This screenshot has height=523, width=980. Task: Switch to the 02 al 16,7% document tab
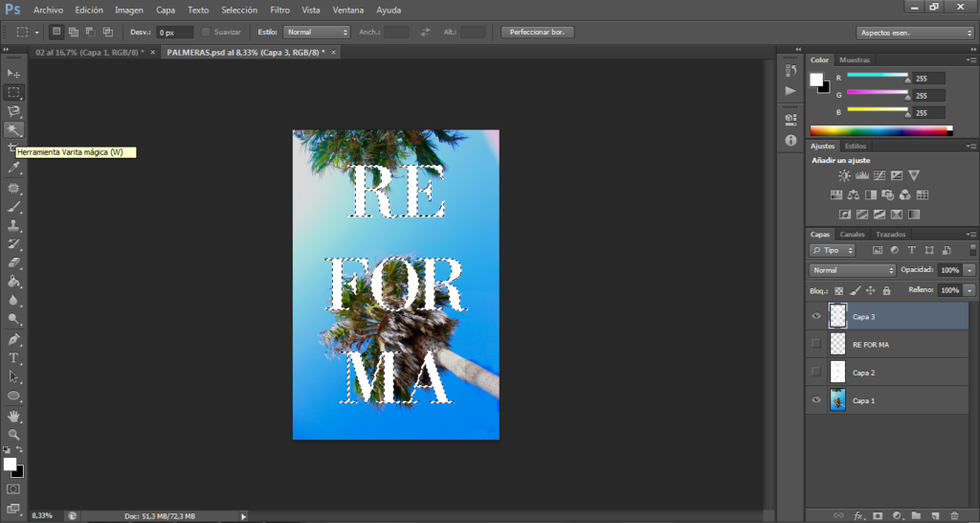(90, 53)
